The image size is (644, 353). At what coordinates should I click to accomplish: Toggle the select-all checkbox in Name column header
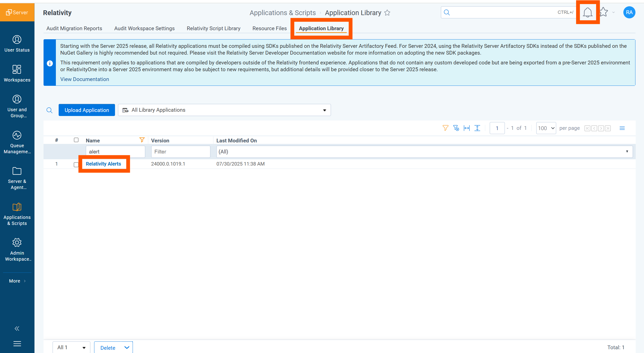(76, 140)
